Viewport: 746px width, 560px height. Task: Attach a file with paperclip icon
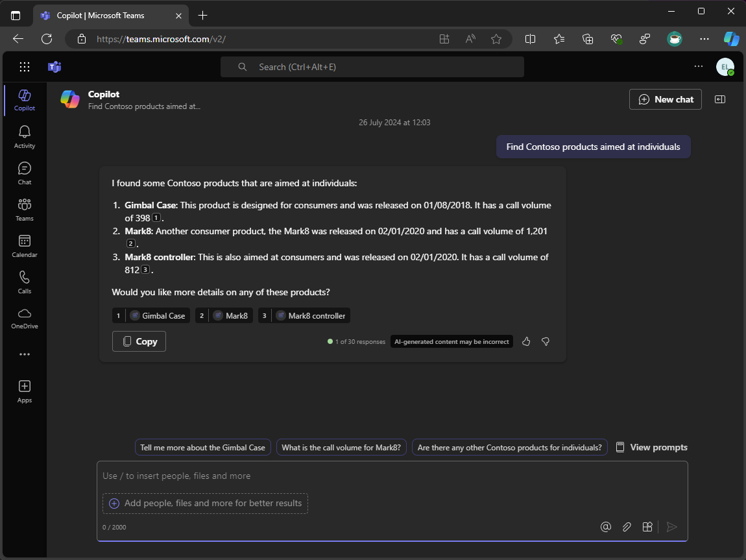(x=627, y=527)
